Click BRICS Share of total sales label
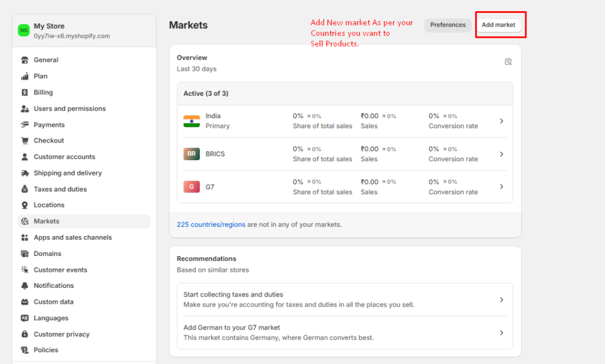The image size is (605, 364). [322, 159]
